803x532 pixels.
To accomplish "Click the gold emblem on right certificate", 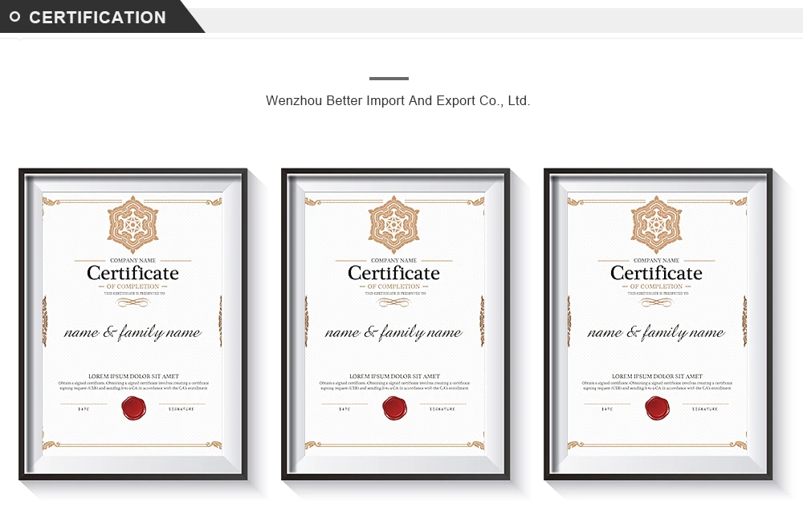I will coord(656,225).
